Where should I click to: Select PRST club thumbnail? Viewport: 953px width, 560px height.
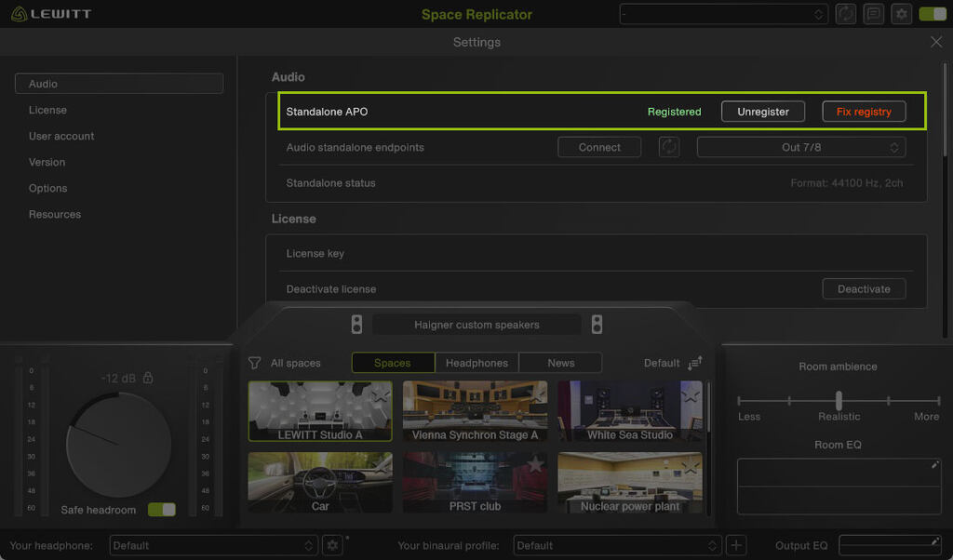click(x=475, y=482)
